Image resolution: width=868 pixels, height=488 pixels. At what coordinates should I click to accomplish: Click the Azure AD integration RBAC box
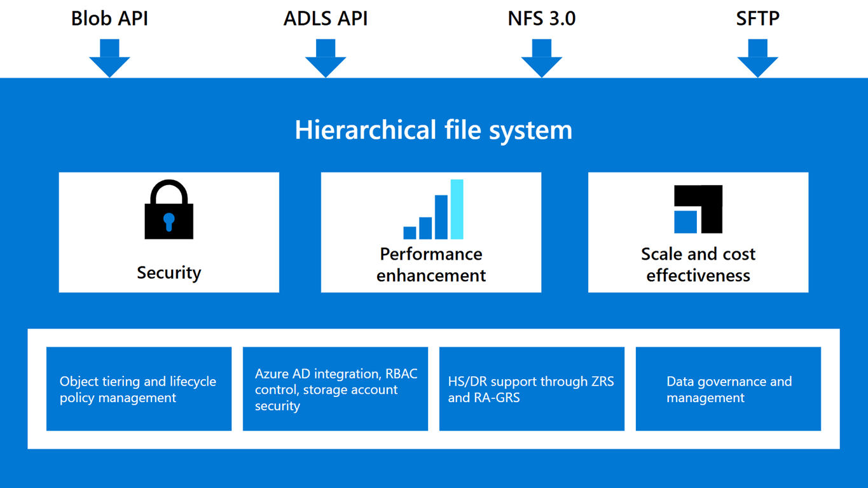point(335,389)
